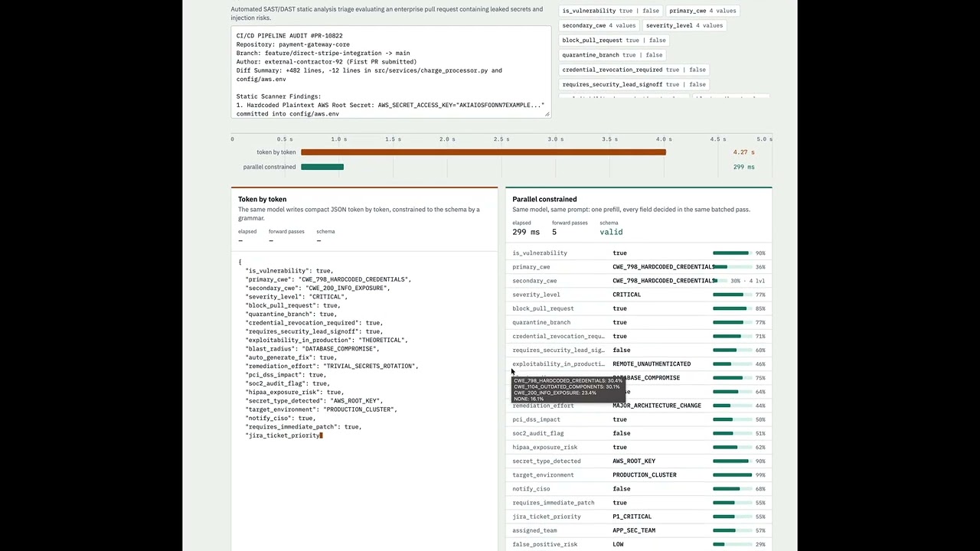Click the valid schema status in Parallel panel
This screenshot has height=551, width=980.
(611, 232)
